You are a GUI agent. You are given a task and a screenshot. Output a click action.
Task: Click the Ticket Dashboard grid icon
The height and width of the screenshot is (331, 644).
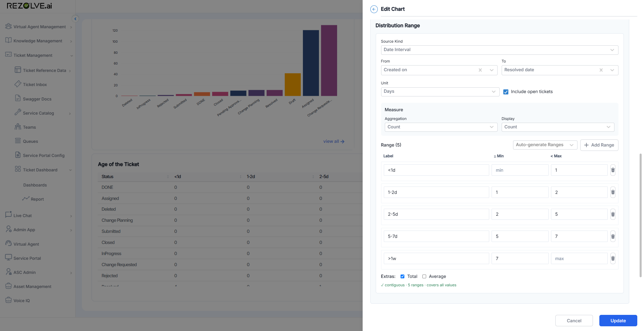18,169
